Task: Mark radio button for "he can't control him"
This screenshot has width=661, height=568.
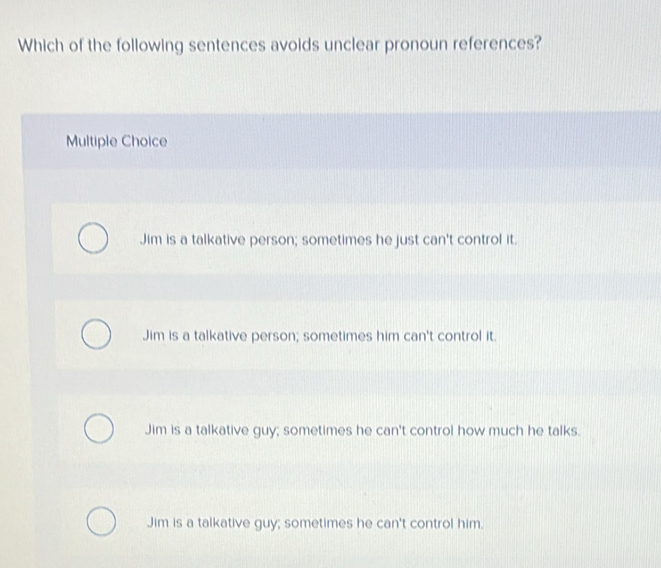Action: coord(102,522)
